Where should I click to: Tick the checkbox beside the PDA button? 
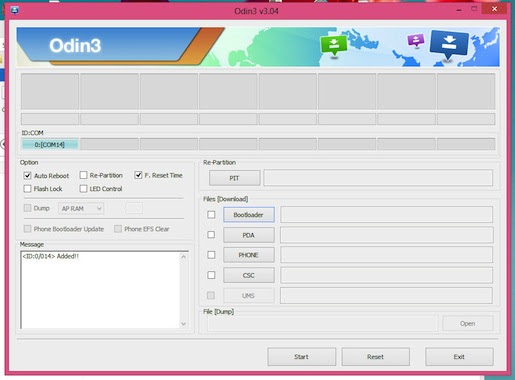(211, 235)
